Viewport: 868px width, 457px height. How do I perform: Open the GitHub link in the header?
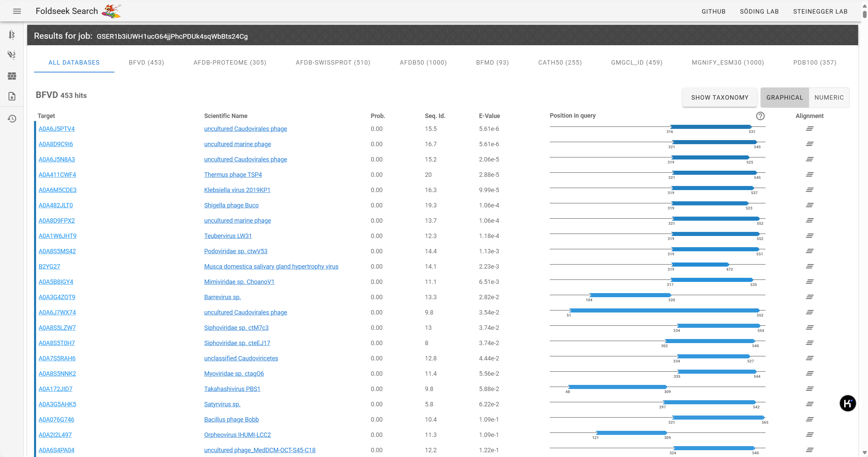point(713,12)
